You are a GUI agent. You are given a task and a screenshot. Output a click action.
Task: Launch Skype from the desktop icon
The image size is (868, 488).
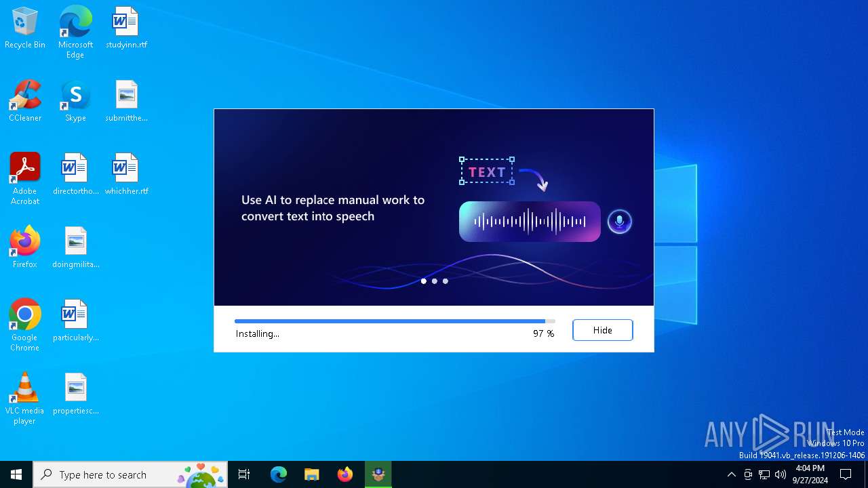click(x=75, y=101)
